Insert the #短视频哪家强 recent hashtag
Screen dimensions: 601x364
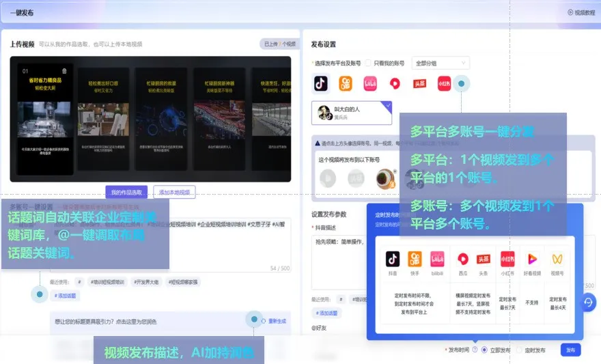point(183,282)
